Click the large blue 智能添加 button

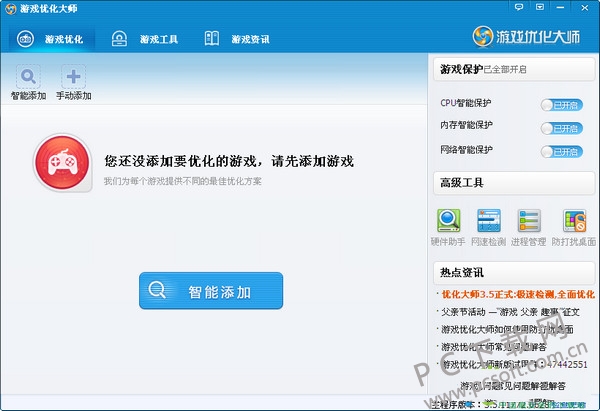pyautogui.click(x=211, y=291)
